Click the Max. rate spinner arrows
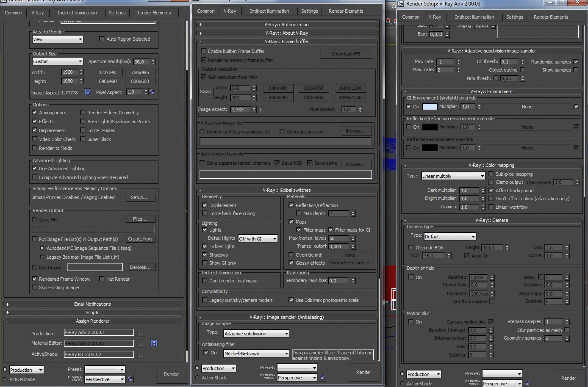This screenshot has width=588, height=387. 458,70
